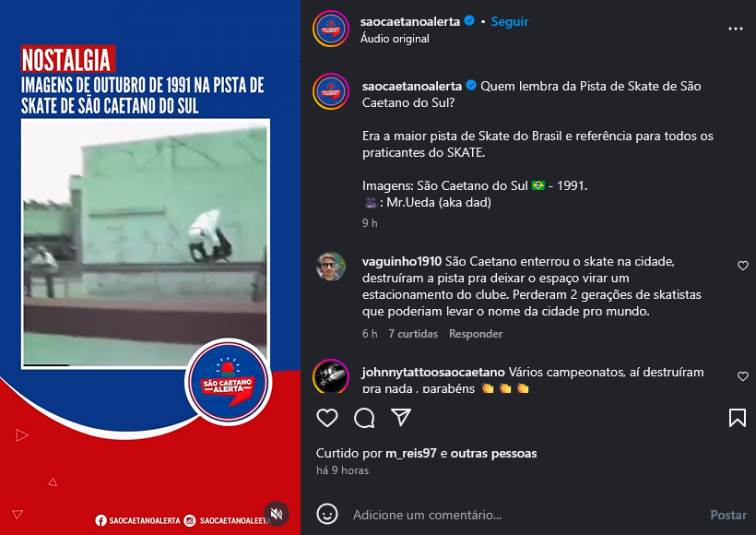Open the Áudio original link
The image size is (756, 535).
[395, 39]
